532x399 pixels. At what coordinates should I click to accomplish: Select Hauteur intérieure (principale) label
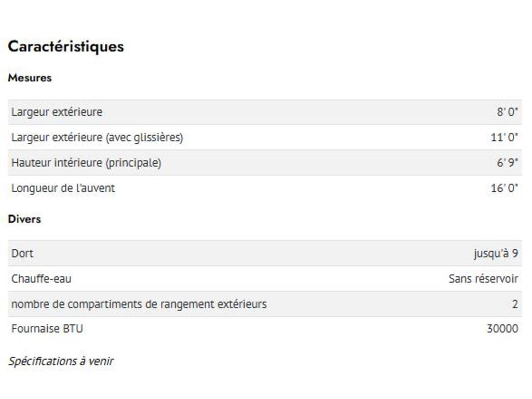pyautogui.click(x=86, y=163)
